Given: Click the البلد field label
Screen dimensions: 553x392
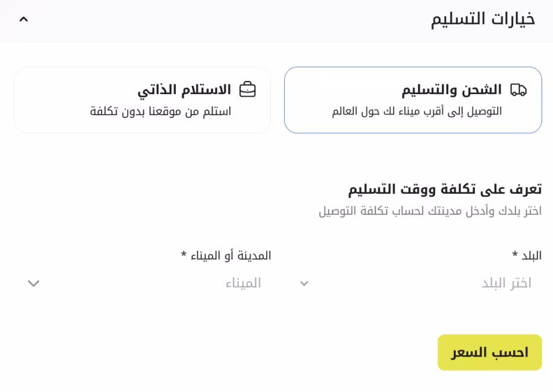Looking at the screenshot, I should click(527, 256).
